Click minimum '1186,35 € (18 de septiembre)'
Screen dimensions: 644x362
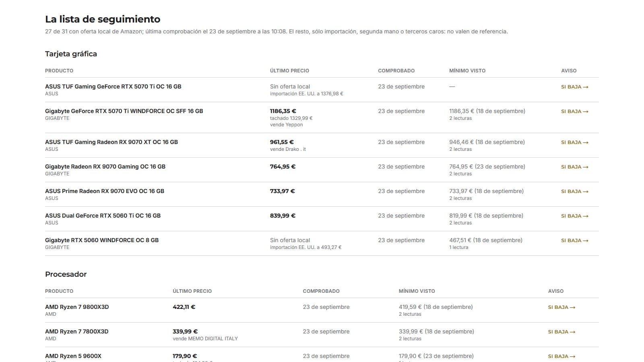point(487,111)
